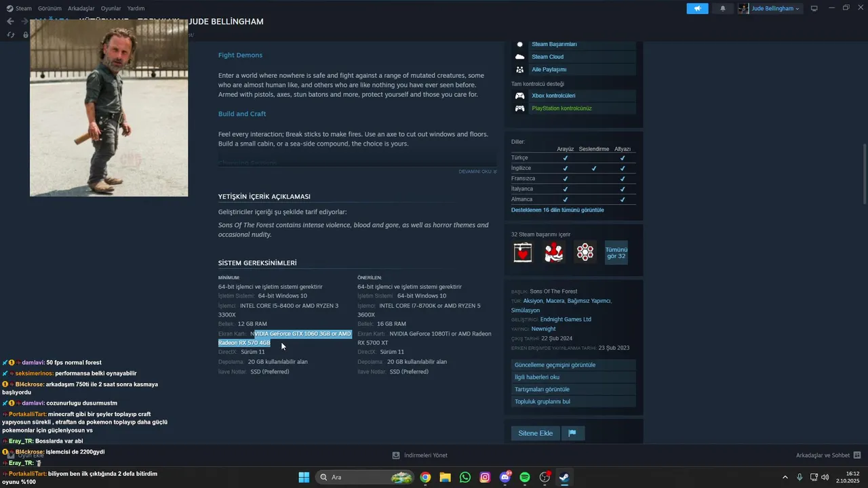
Task: Click Güncelleme geçmişini görüntüle
Action: click(x=574, y=365)
